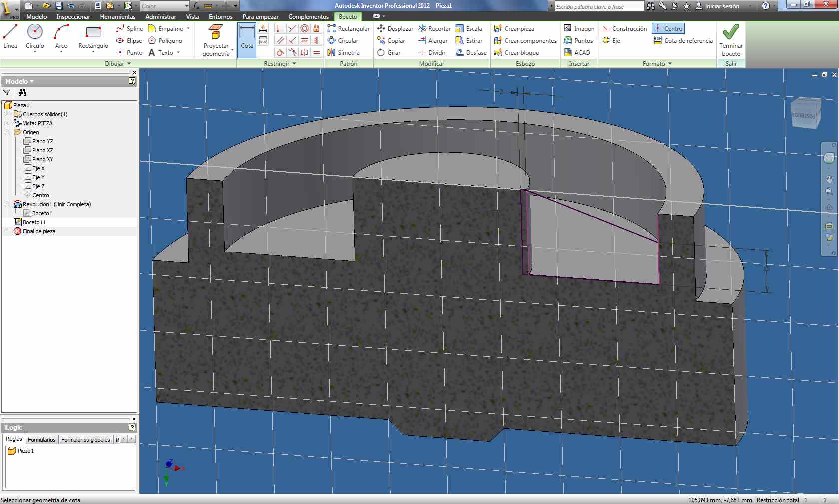
Task: Collapse the Revolución1 feature node
Action: 6,204
